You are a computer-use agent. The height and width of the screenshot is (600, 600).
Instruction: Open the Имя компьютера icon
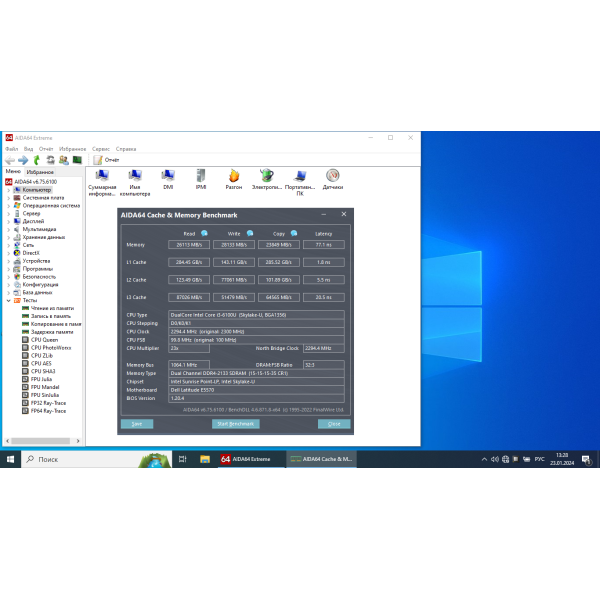135,183
